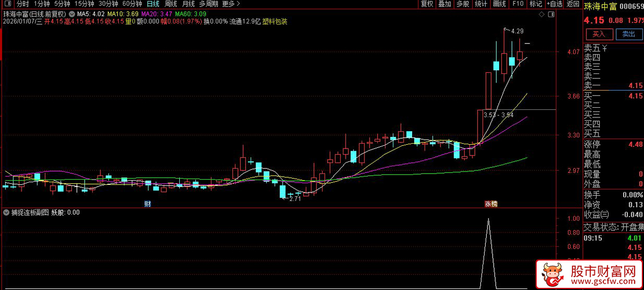The height and width of the screenshot is (290, 644).
Task: Click the MA10: 3.69 value
Action: click(x=123, y=13)
